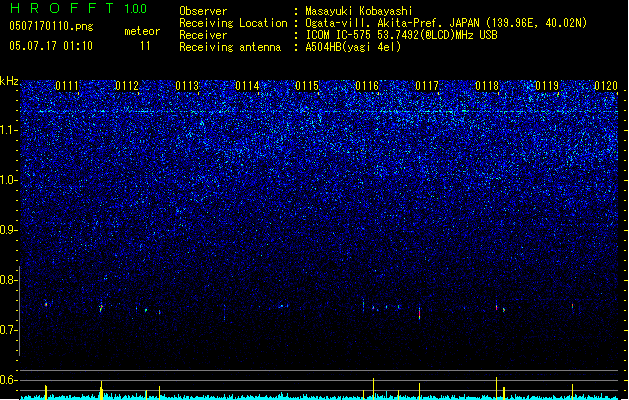Click the 0.9 frequency axis label

pos(8,230)
